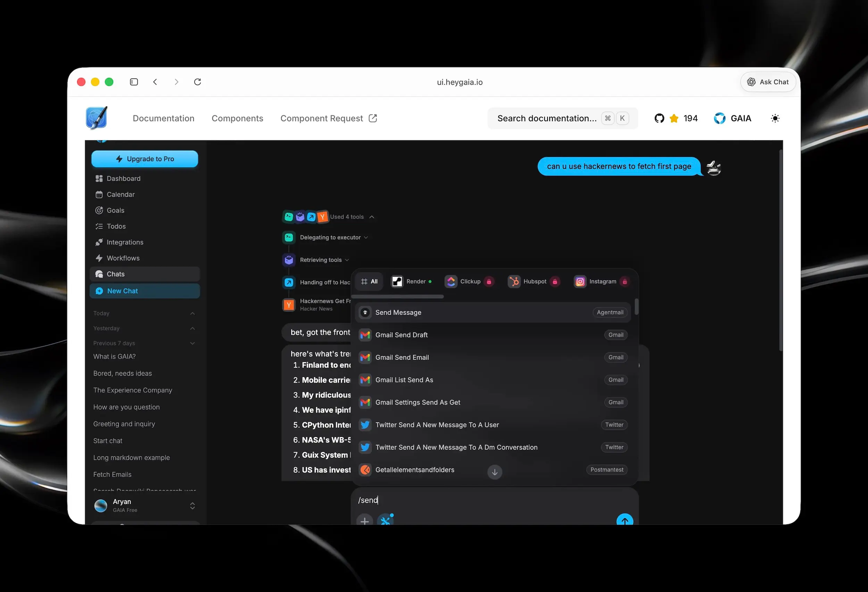Click the tool list vertical scrollbar

point(636,307)
